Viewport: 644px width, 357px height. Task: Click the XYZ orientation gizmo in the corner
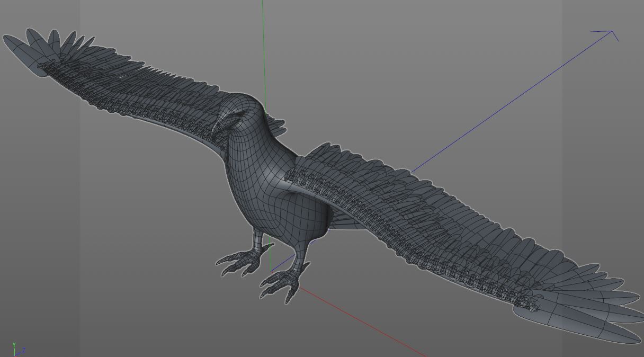click(18, 350)
